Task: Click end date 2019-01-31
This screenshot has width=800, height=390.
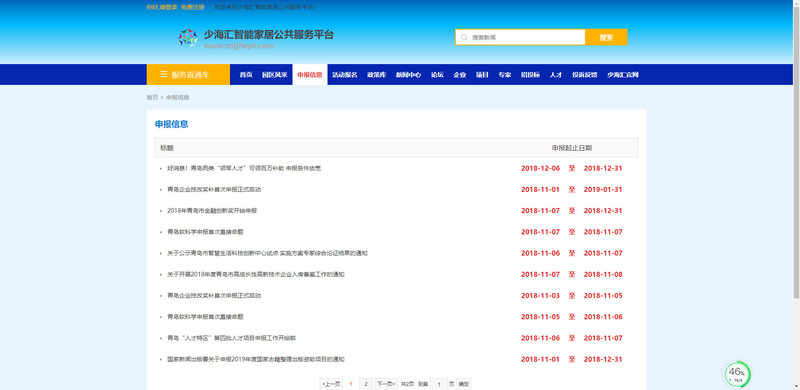Action: coord(603,189)
